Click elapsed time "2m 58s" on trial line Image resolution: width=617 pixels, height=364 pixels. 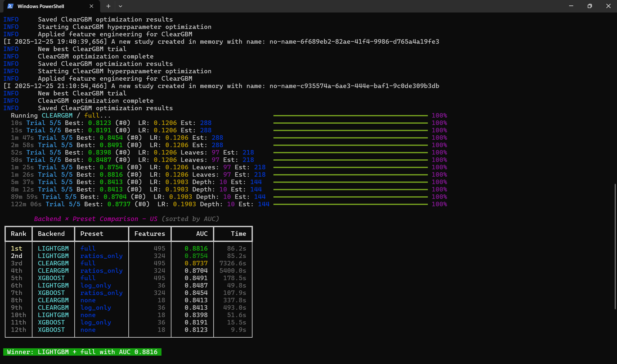click(22, 145)
